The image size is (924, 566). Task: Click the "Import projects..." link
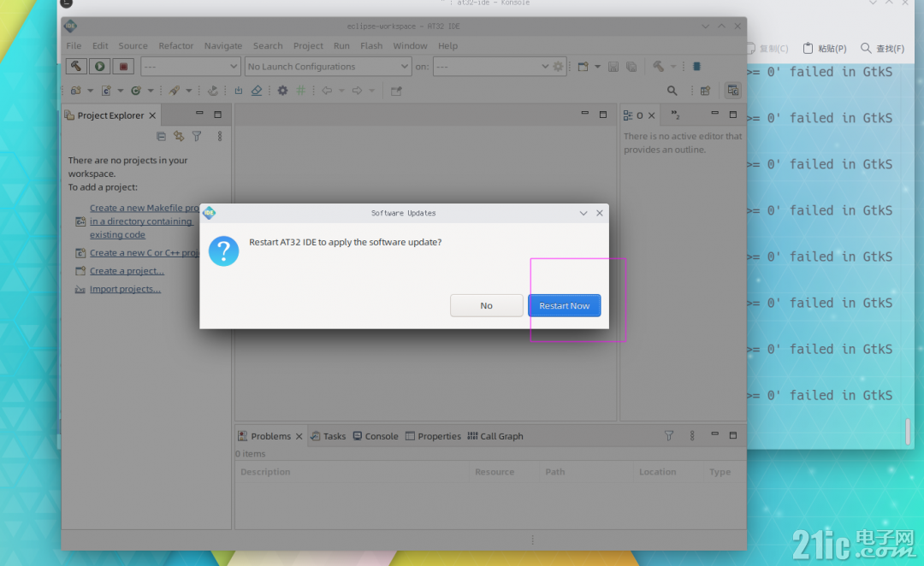click(125, 289)
